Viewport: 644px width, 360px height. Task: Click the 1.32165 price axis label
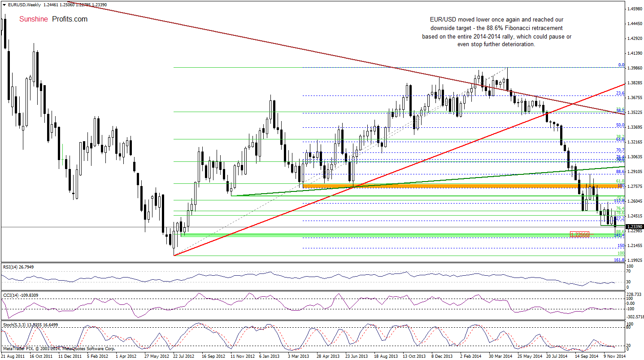635,142
